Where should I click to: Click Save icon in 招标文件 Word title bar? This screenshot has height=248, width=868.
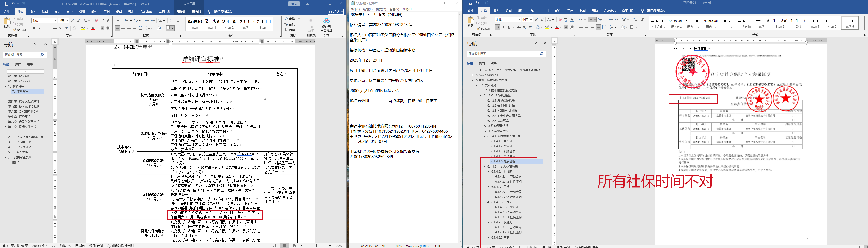tap(7, 4)
